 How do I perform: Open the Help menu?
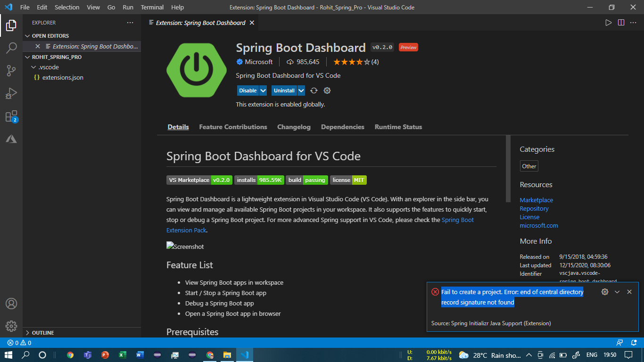[178, 7]
